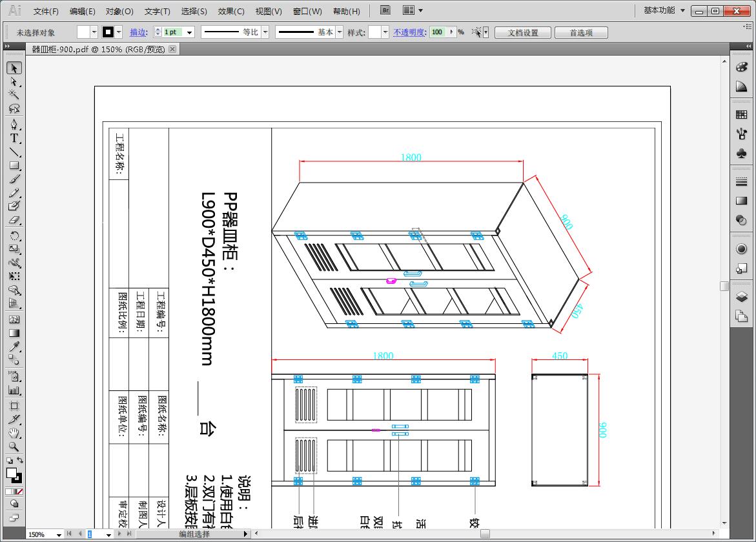Open the zoom level dropdown at bottom
Image resolution: width=756 pixels, height=542 pixels.
(x=59, y=534)
